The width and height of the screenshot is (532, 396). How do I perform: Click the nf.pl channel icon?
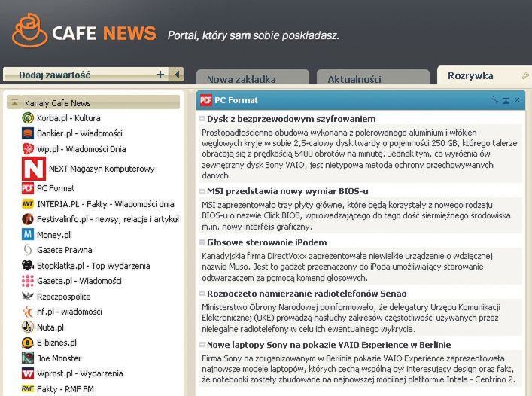click(x=28, y=312)
